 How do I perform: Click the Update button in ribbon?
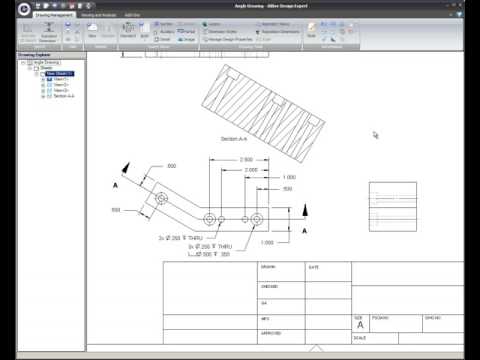point(265,39)
